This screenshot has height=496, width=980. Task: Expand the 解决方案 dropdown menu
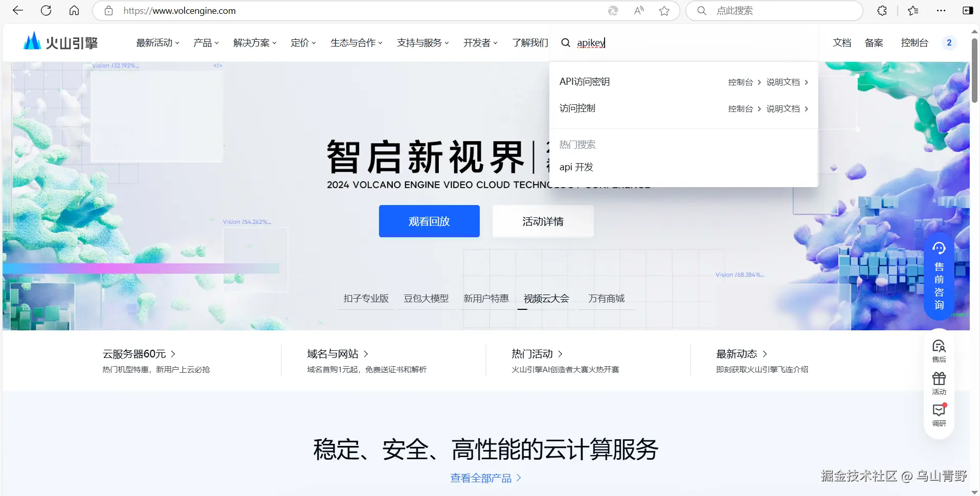point(255,43)
